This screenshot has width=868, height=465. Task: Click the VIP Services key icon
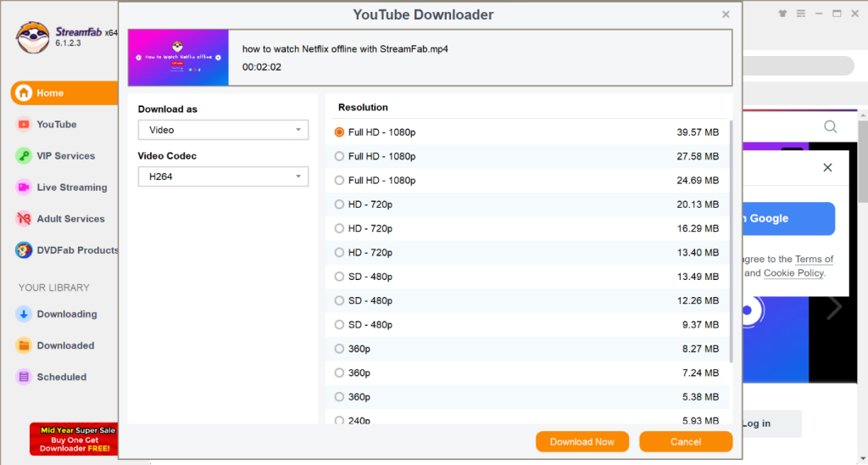[23, 156]
